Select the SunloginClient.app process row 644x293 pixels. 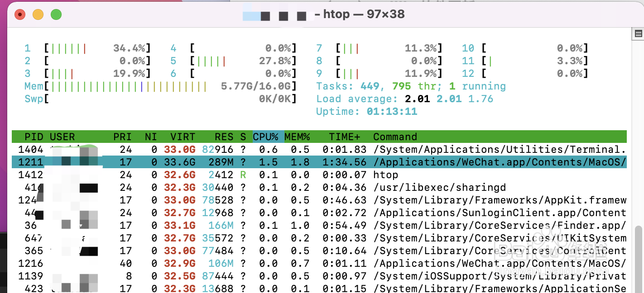319,213
